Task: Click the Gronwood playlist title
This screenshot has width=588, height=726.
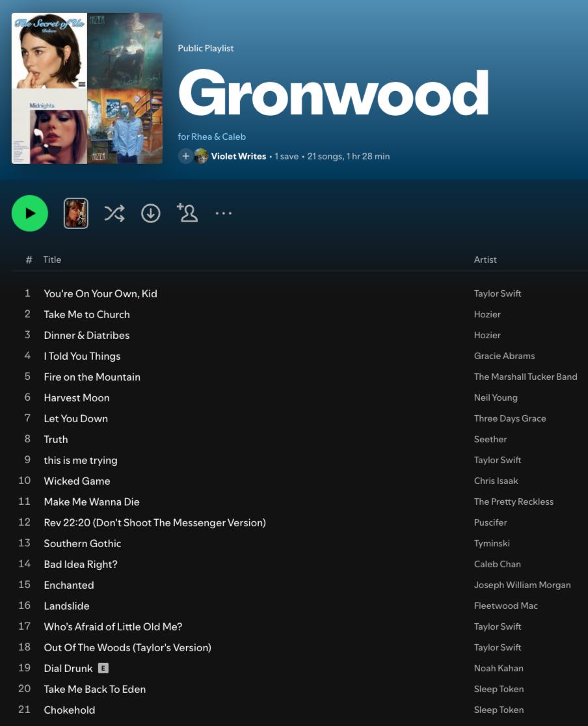Action: (x=334, y=93)
